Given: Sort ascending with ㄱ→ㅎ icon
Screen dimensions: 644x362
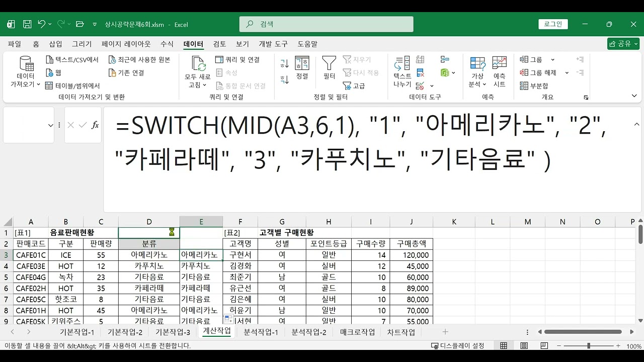Looking at the screenshot, I should 285,63.
